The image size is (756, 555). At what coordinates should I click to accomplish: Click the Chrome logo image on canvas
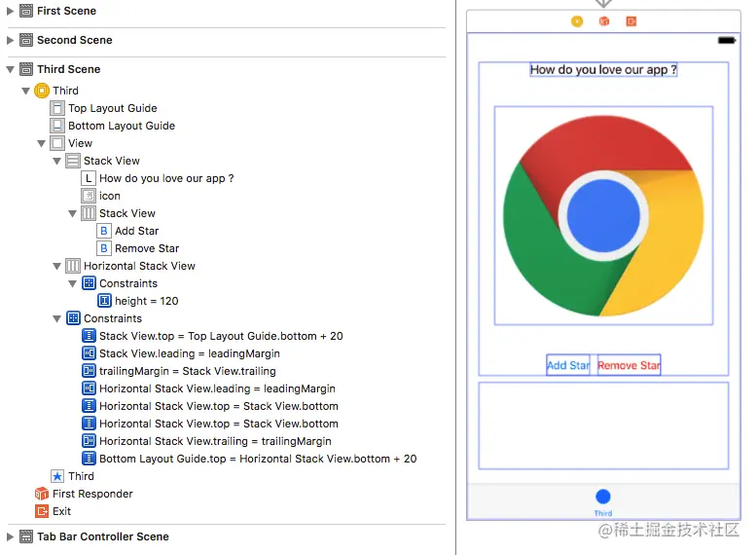pos(603,215)
